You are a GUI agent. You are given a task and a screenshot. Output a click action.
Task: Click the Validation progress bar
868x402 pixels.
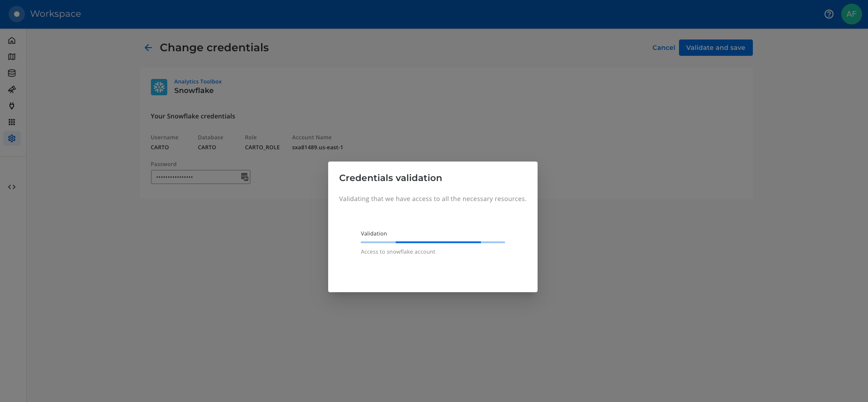432,242
